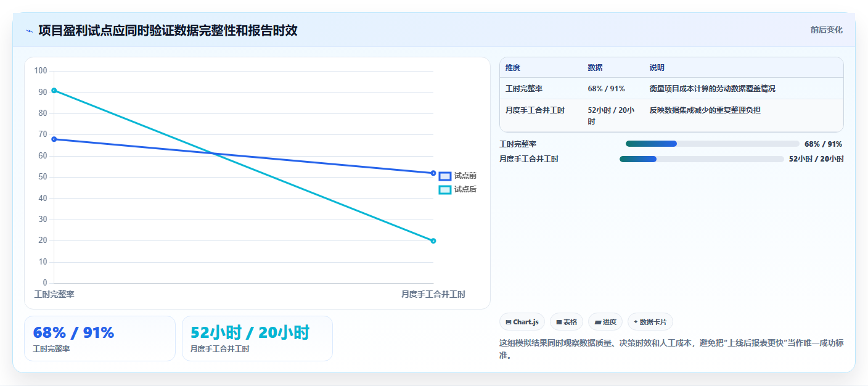Click the 52小时 / 20小时 progress value label
Screen dimensions: 868x386
pos(816,159)
